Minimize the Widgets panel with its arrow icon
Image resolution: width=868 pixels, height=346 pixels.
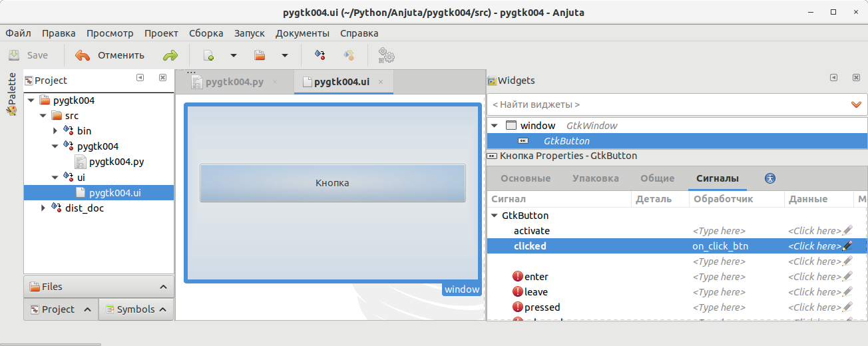[833, 78]
